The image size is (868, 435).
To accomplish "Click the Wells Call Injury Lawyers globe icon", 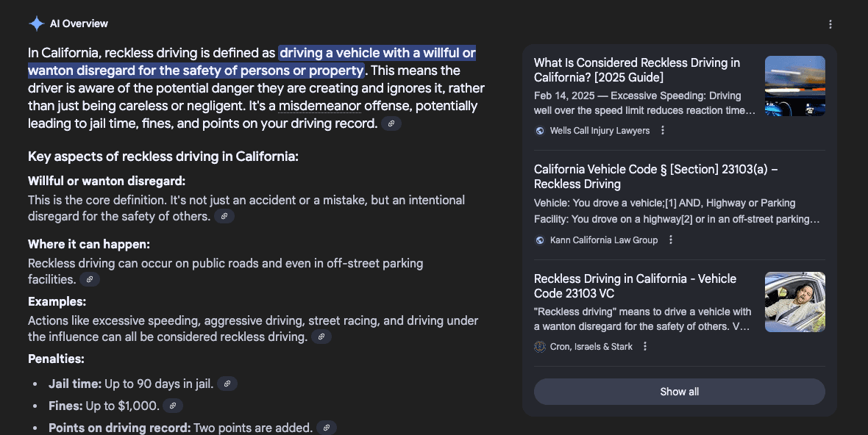I will [541, 131].
